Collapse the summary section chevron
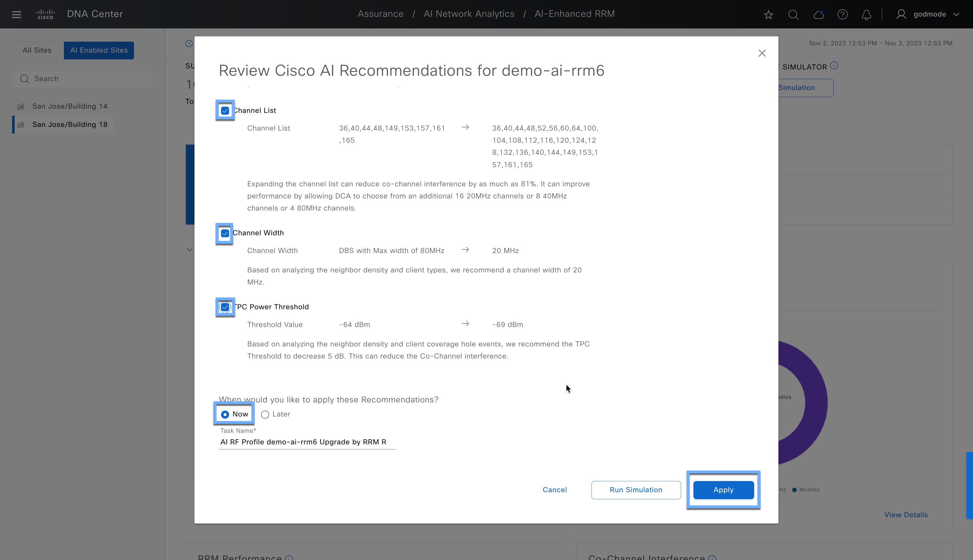Screen dimensions: 973x560 pyautogui.click(x=190, y=250)
